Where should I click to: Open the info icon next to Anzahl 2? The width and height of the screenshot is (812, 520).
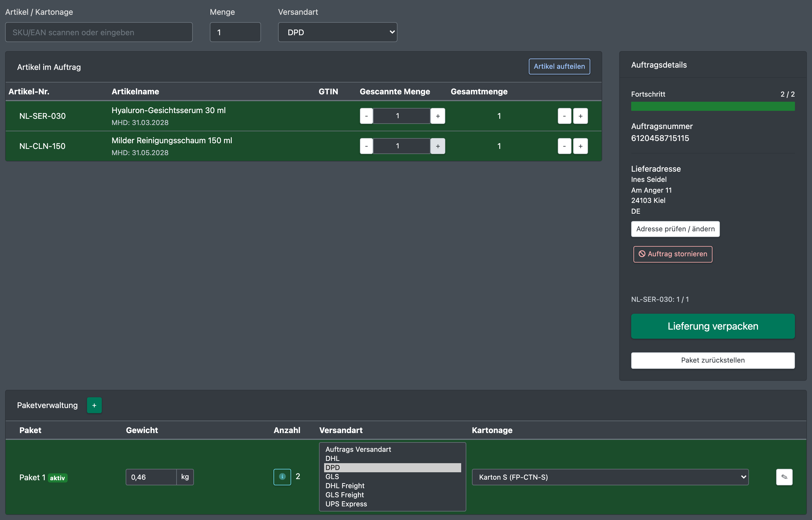click(x=282, y=477)
